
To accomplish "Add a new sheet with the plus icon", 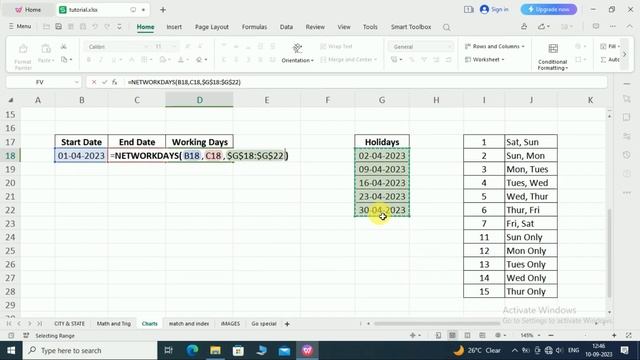I will coord(287,324).
